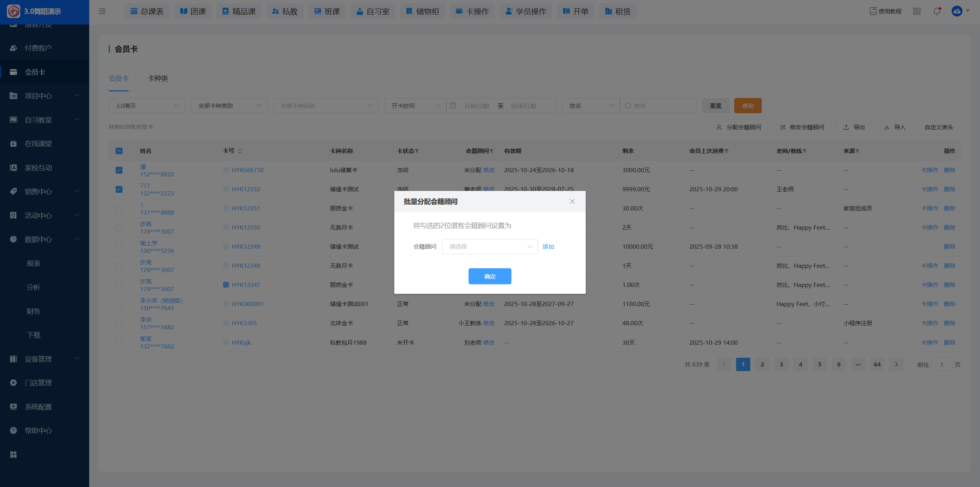Click the notification bell icon
This screenshot has height=487, width=980.
[937, 11]
